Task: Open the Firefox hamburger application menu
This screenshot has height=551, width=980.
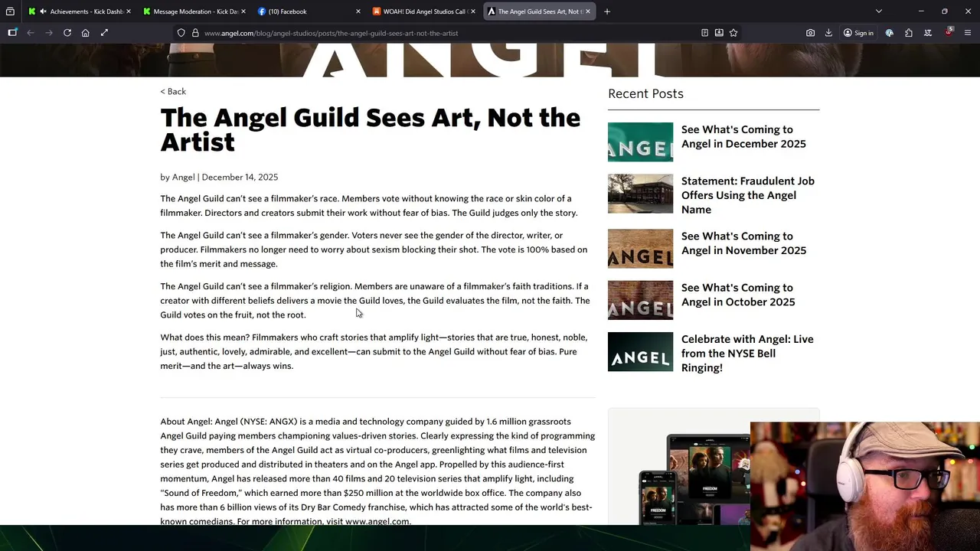Action: point(968,33)
